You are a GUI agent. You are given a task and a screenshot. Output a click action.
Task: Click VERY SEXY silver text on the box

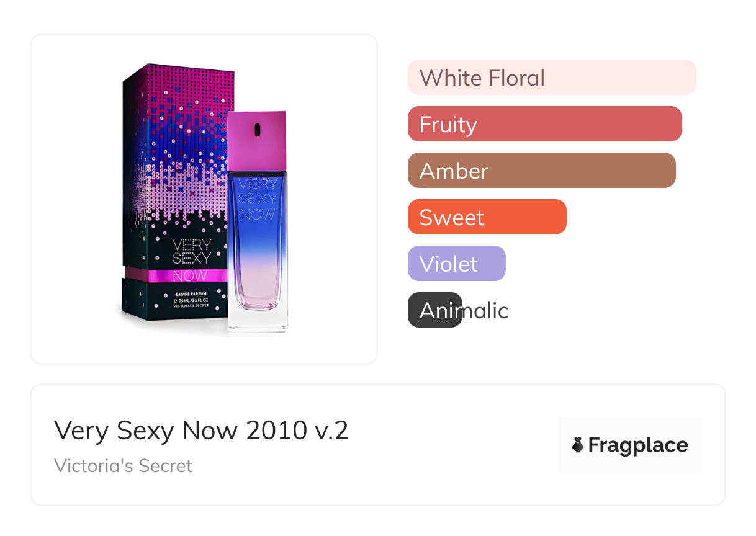click(191, 251)
